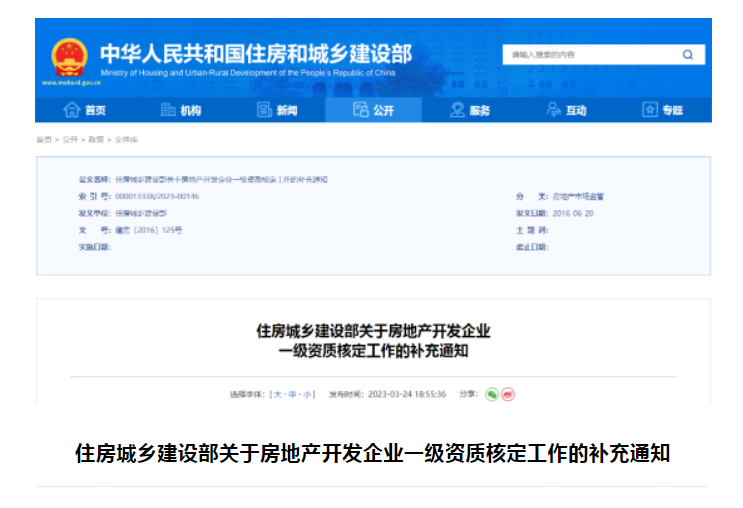Open the 新闻 nav tab
The width and height of the screenshot is (743, 508).
point(277,110)
